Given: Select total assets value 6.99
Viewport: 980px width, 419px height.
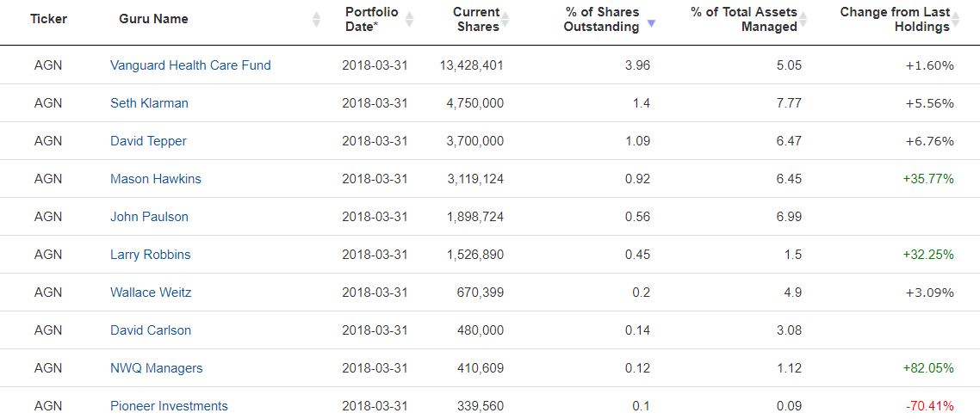Looking at the screenshot, I should tap(789, 217).
